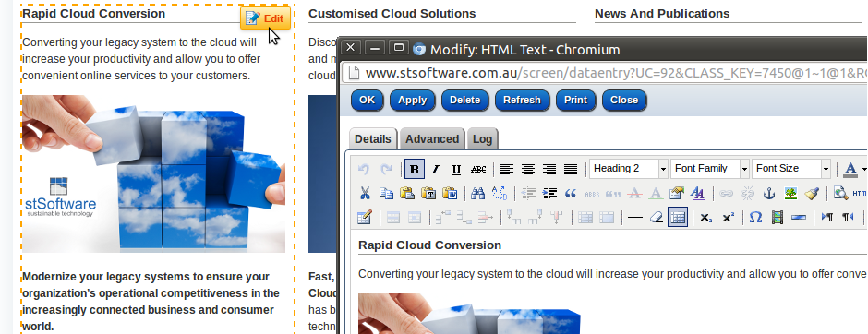The height and width of the screenshot is (334, 868).
Task: Apply subscript formatting
Action: click(706, 218)
